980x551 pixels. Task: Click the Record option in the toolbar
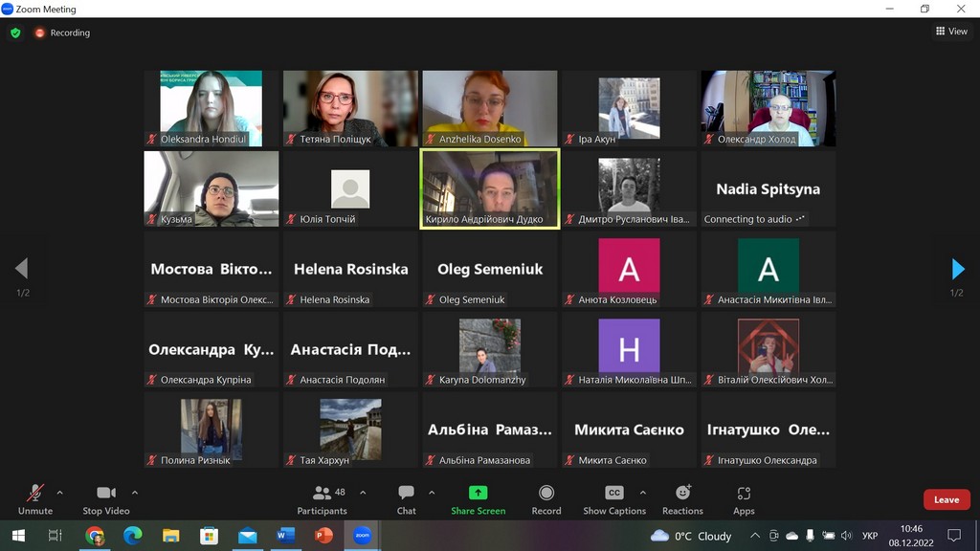[x=546, y=498]
